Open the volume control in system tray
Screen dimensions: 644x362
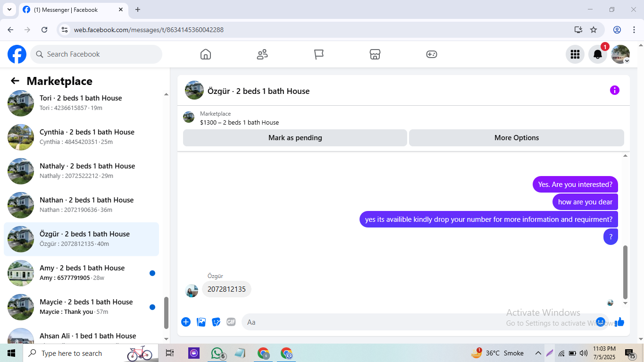pos(584,353)
